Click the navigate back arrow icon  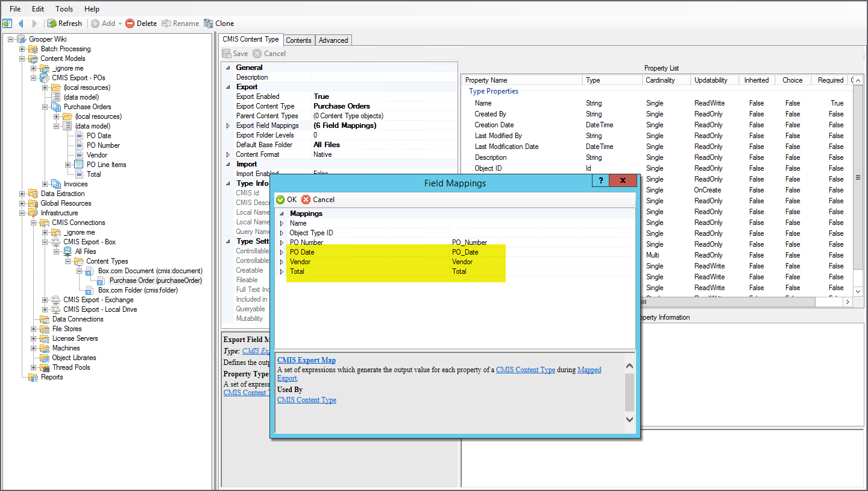tap(21, 24)
